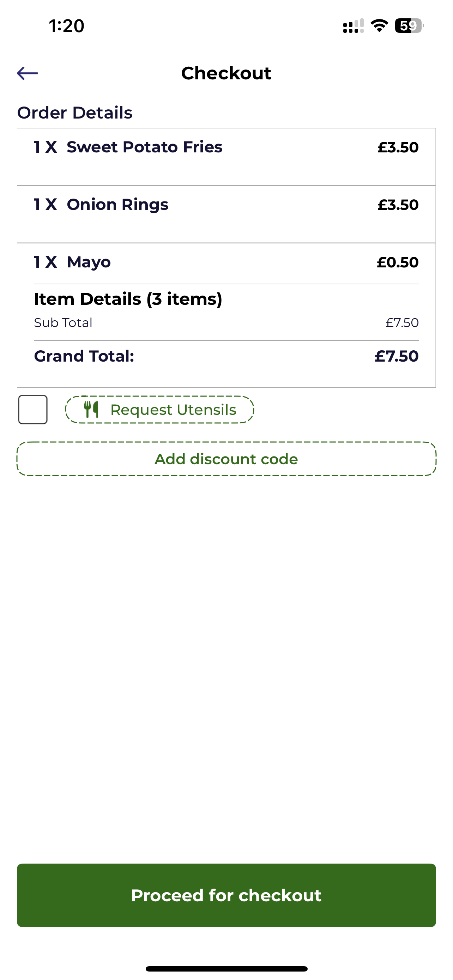This screenshot has height=980, width=453.
Task: Check the Request Utensils checkbox
Action: [x=33, y=410]
